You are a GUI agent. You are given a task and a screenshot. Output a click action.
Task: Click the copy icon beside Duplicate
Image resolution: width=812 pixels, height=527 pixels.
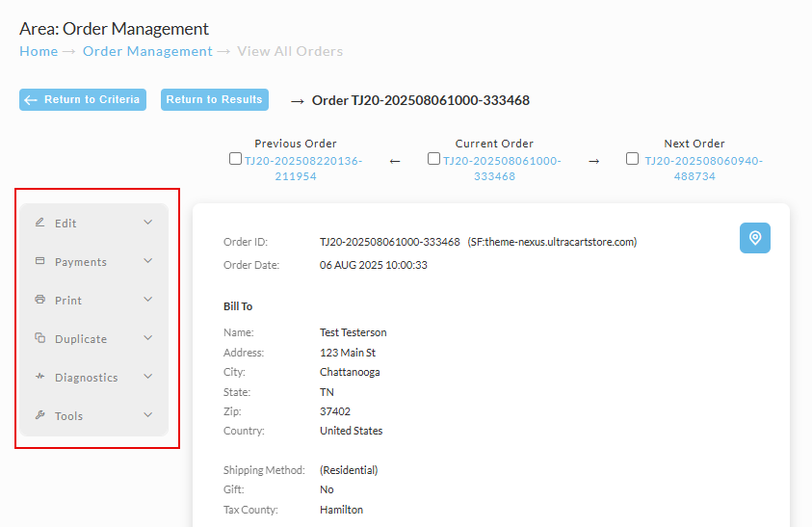point(39,337)
